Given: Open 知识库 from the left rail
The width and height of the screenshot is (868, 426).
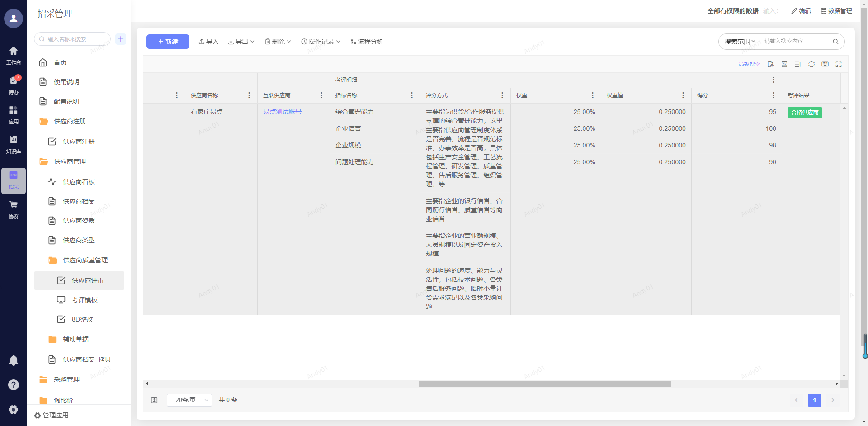Looking at the screenshot, I should pos(14,144).
